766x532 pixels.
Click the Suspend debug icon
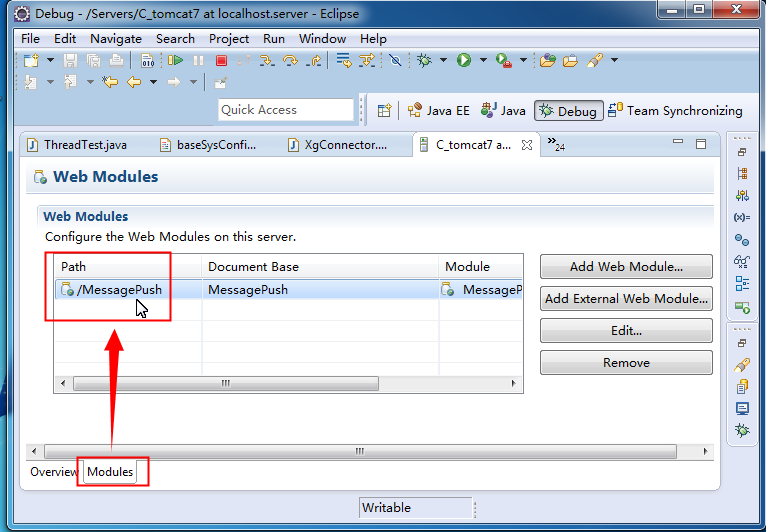[x=198, y=61]
